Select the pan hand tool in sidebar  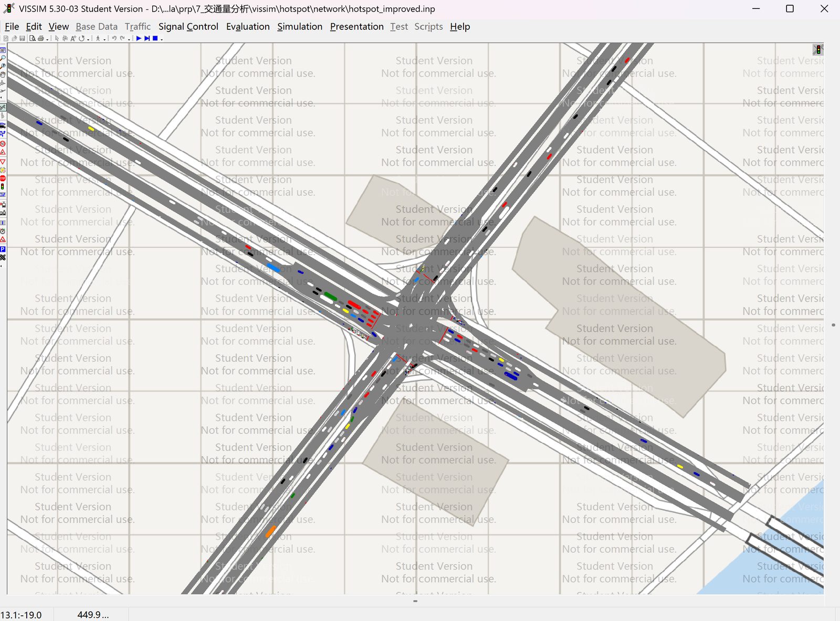point(3,75)
